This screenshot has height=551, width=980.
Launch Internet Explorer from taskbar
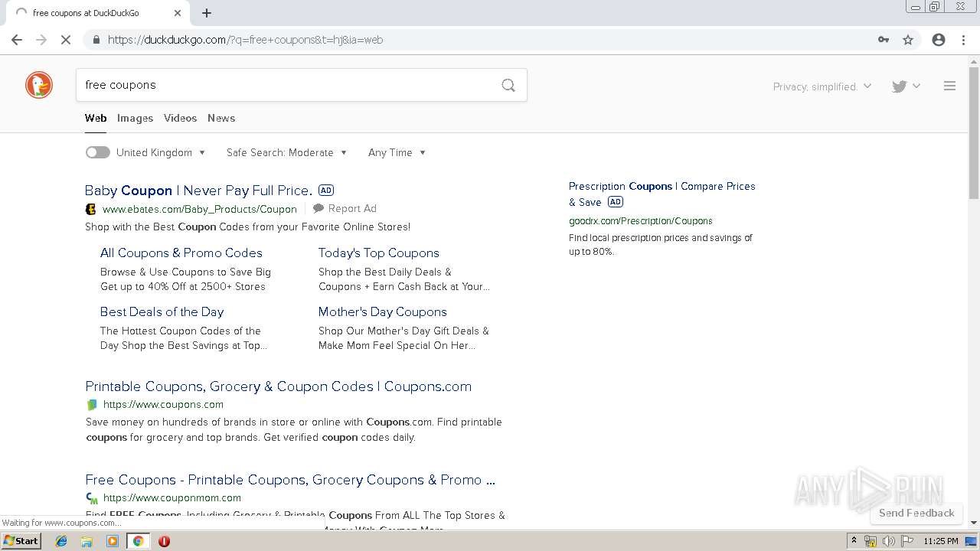[61, 541]
